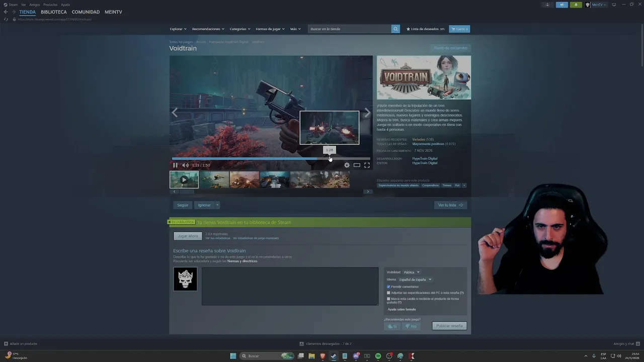Open the Ver menu

[23, 5]
